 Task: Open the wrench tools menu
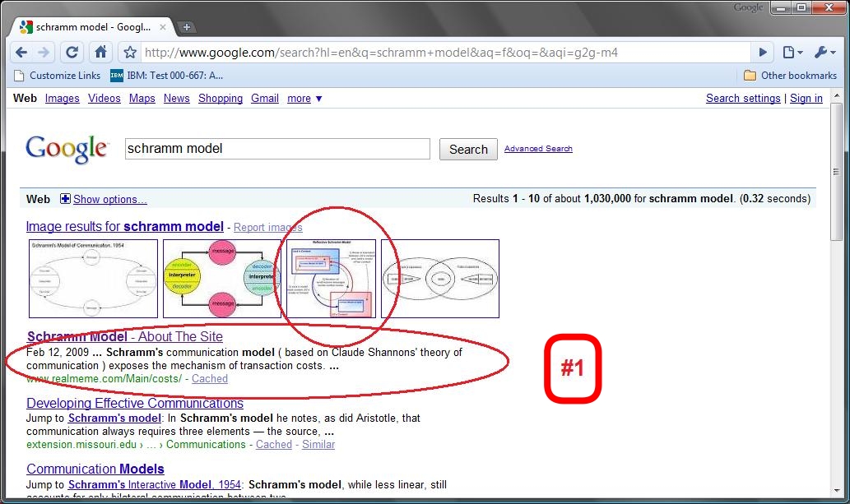click(x=824, y=52)
